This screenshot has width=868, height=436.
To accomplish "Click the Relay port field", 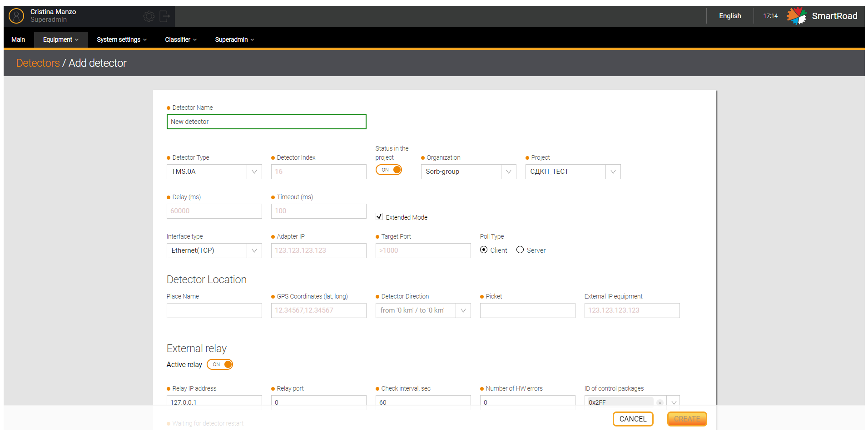I will click(x=319, y=402).
